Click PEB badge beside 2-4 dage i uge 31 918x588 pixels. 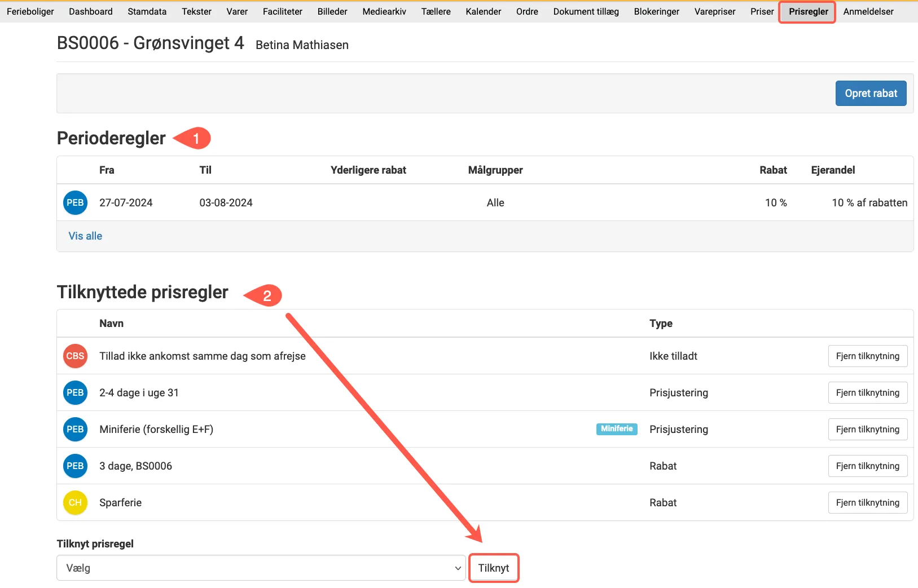pyautogui.click(x=75, y=393)
